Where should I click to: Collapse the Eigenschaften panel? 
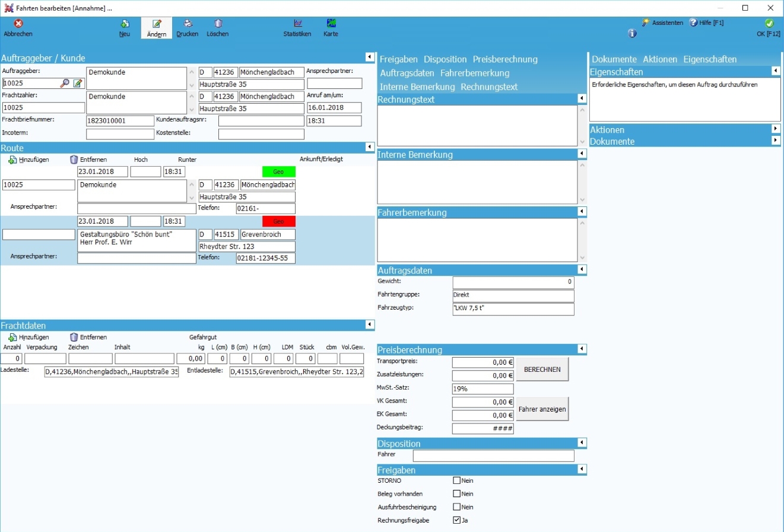pos(776,71)
